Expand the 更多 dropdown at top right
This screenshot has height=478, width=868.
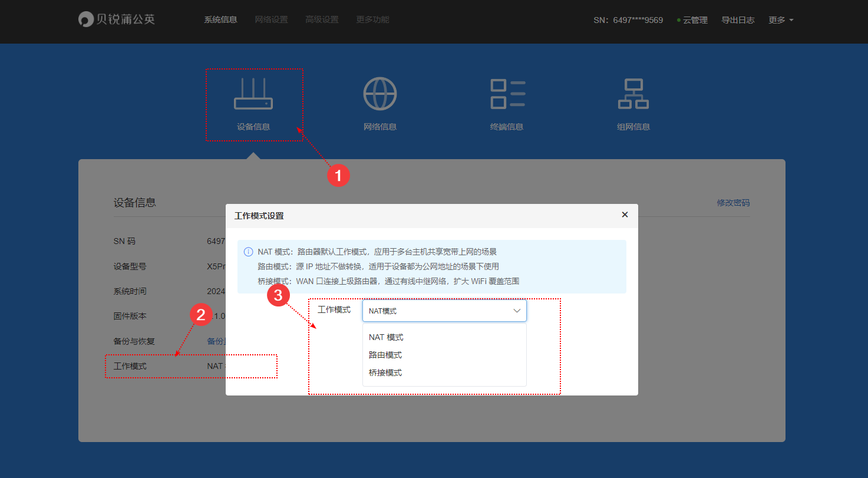(780, 19)
